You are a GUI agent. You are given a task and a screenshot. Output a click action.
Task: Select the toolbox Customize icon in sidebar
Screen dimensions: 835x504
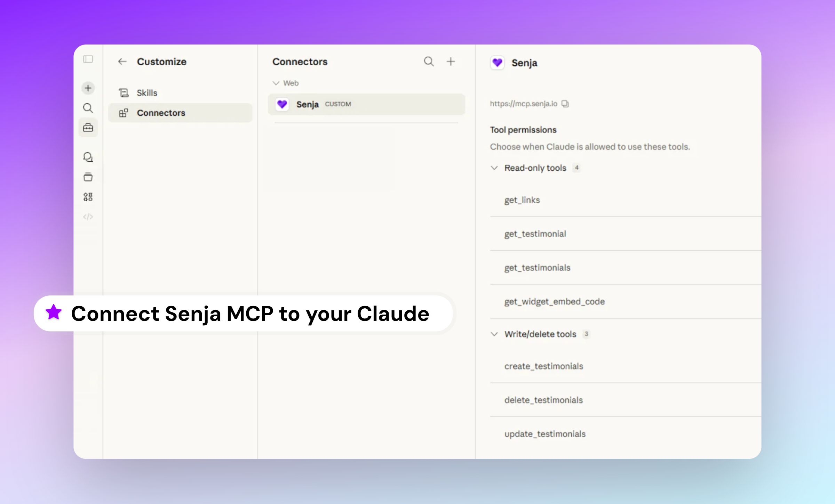(88, 128)
